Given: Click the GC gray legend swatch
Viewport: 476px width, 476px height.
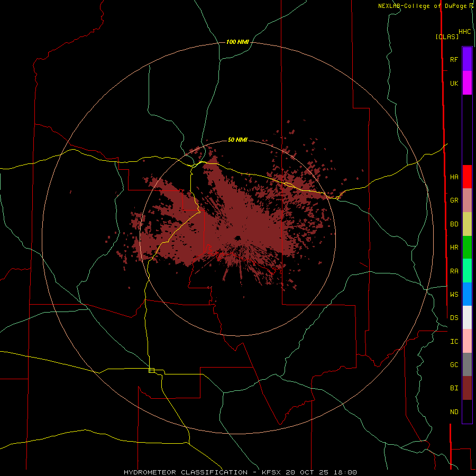Looking at the screenshot, I should click(467, 364).
